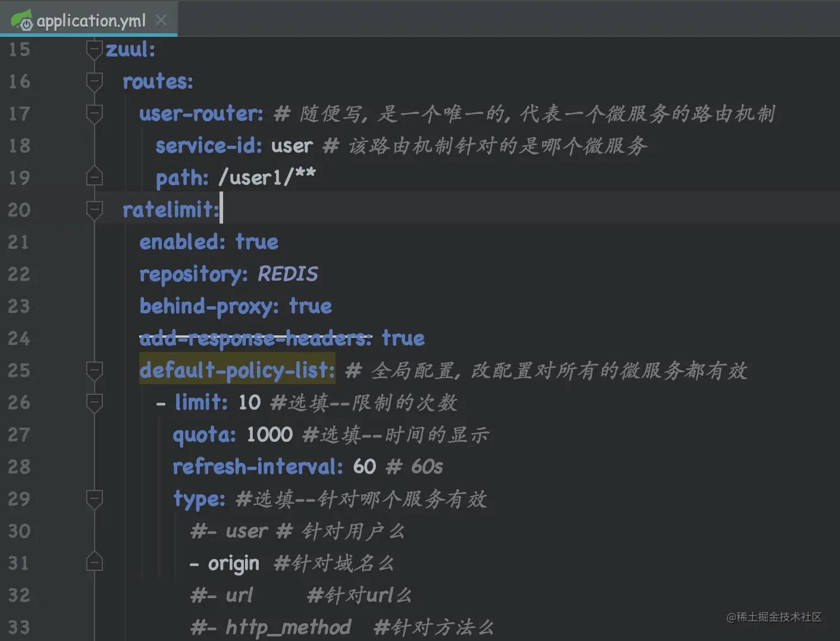
Task: Click the value 10 after limit
Action: click(x=249, y=403)
